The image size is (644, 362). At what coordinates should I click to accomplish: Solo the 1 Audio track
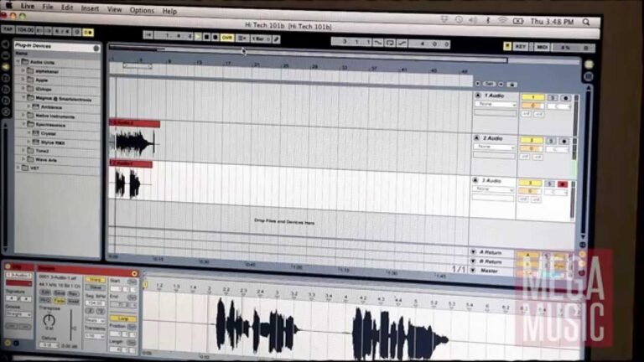click(553, 98)
